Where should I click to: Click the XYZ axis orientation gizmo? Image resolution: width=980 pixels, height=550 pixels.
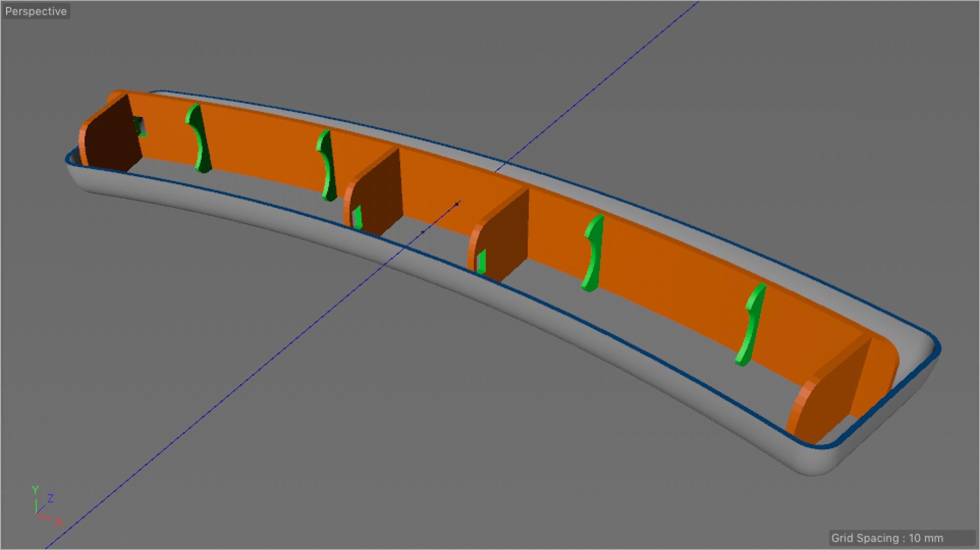46,506
